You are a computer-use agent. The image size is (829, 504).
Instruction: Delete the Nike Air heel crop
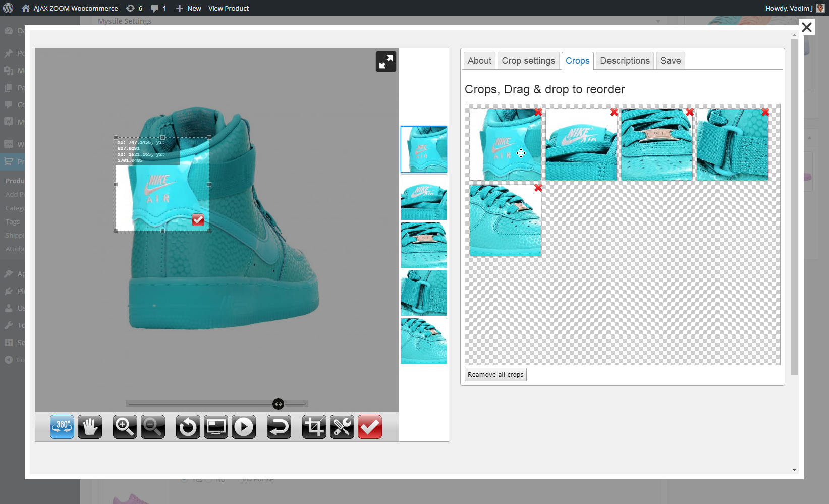(538, 112)
